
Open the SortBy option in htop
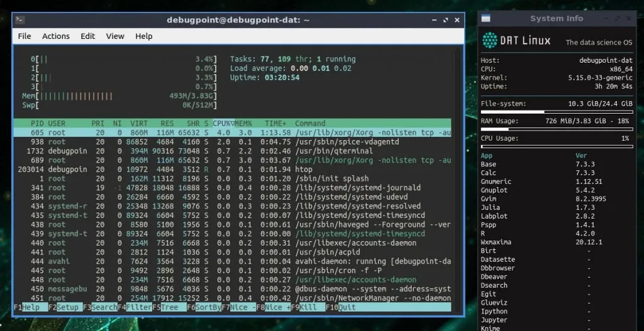pos(208,308)
